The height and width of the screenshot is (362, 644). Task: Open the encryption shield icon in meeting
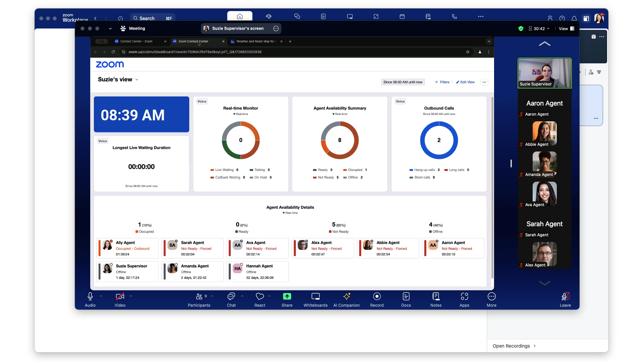[521, 28]
